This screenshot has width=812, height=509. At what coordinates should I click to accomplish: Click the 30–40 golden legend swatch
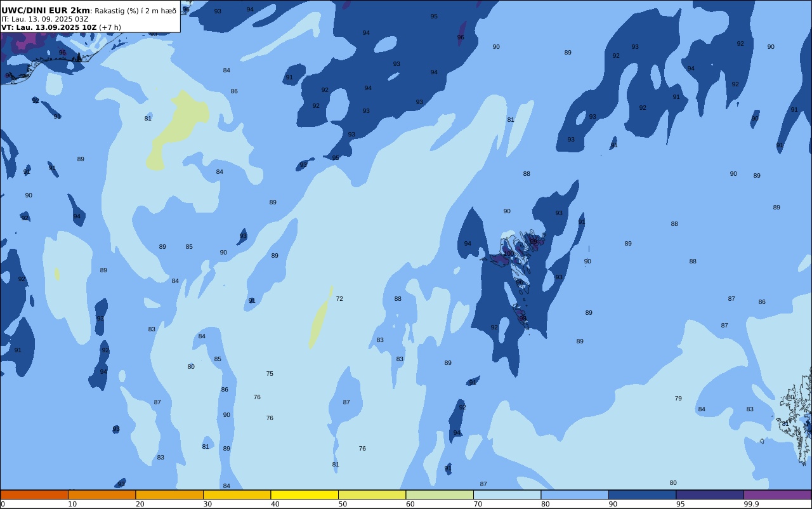[237, 494]
